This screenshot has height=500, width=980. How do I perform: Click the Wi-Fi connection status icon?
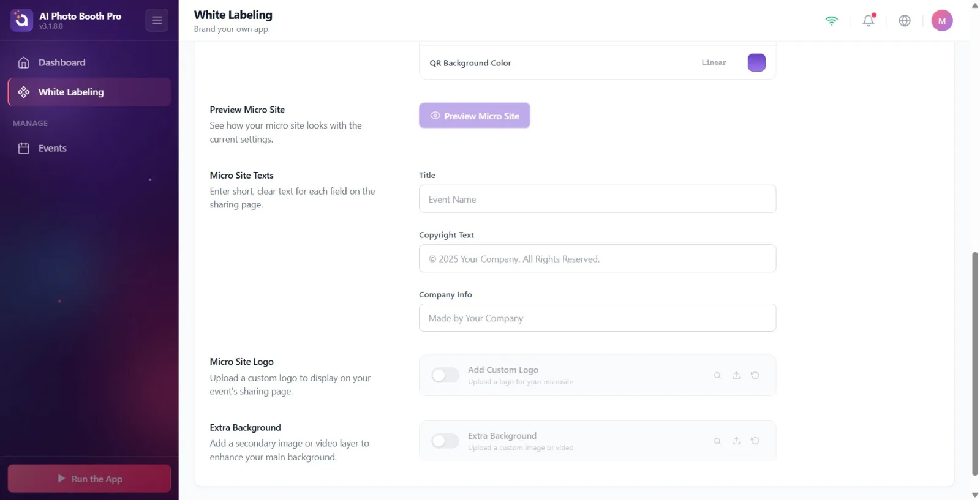pos(831,21)
